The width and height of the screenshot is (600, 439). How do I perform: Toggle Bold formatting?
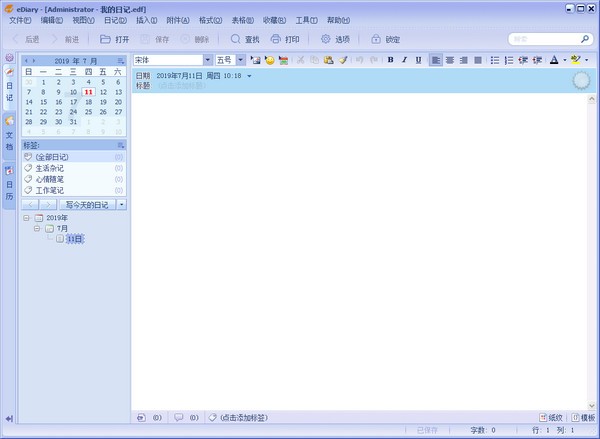[x=391, y=60]
